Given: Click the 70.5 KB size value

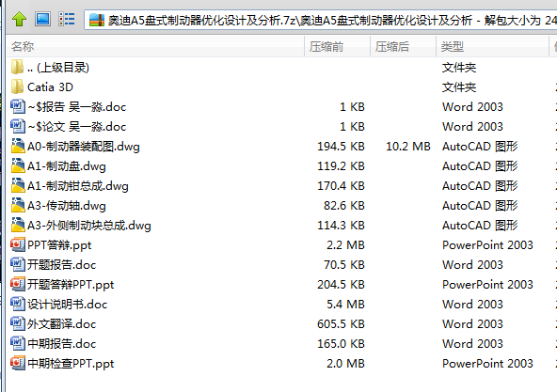Looking at the screenshot, I should (x=344, y=264).
